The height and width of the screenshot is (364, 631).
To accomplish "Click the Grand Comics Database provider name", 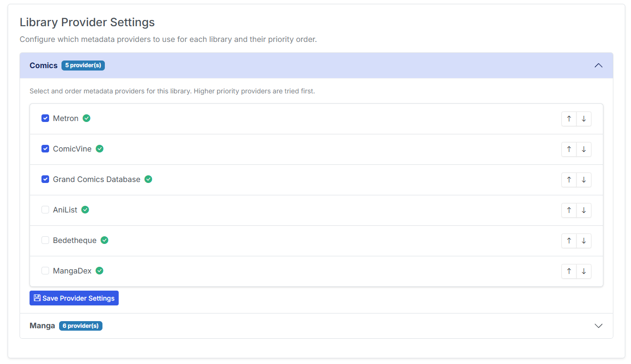I will (97, 179).
